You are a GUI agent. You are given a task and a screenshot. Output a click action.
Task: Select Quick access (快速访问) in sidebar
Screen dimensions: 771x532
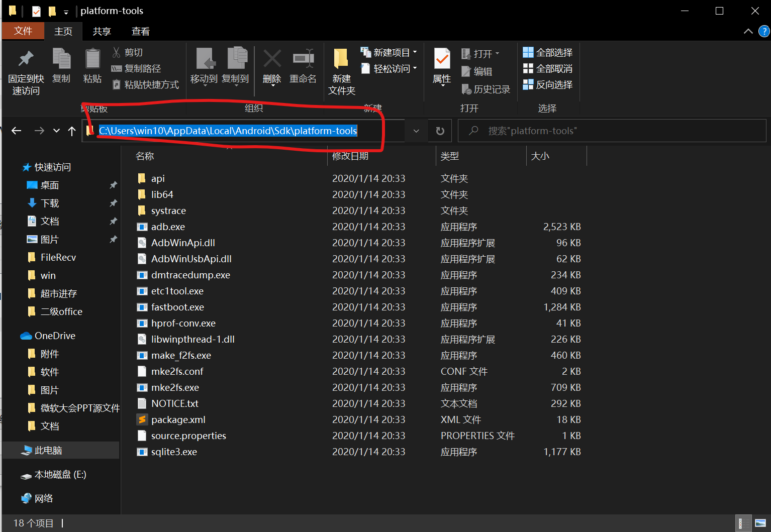(x=47, y=167)
